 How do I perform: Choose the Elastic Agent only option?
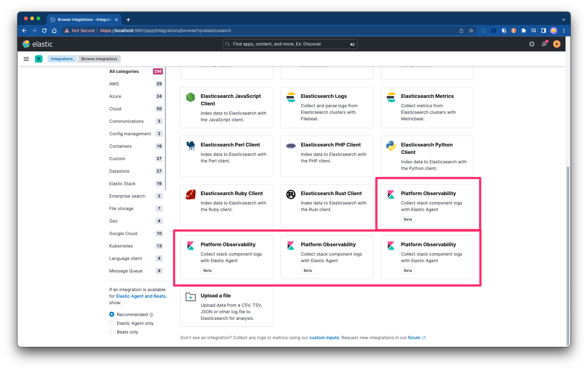tap(112, 323)
